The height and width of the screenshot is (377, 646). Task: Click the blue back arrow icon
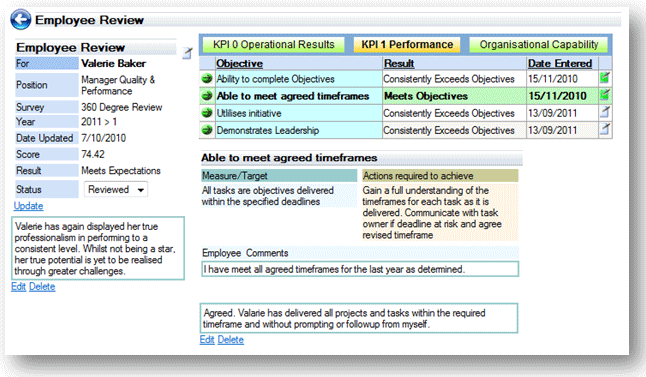pyautogui.click(x=21, y=19)
